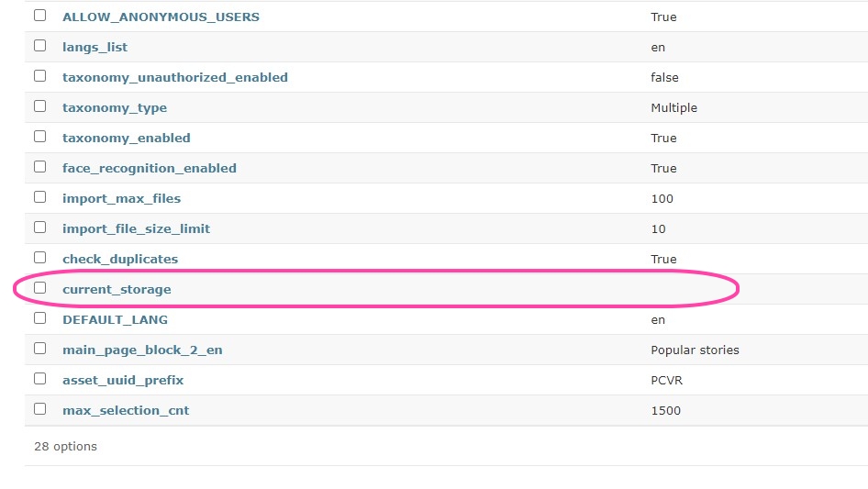Viewport: 868px width, 489px height.
Task: Click the value '10' for import_file_size_limit
Action: click(x=658, y=228)
